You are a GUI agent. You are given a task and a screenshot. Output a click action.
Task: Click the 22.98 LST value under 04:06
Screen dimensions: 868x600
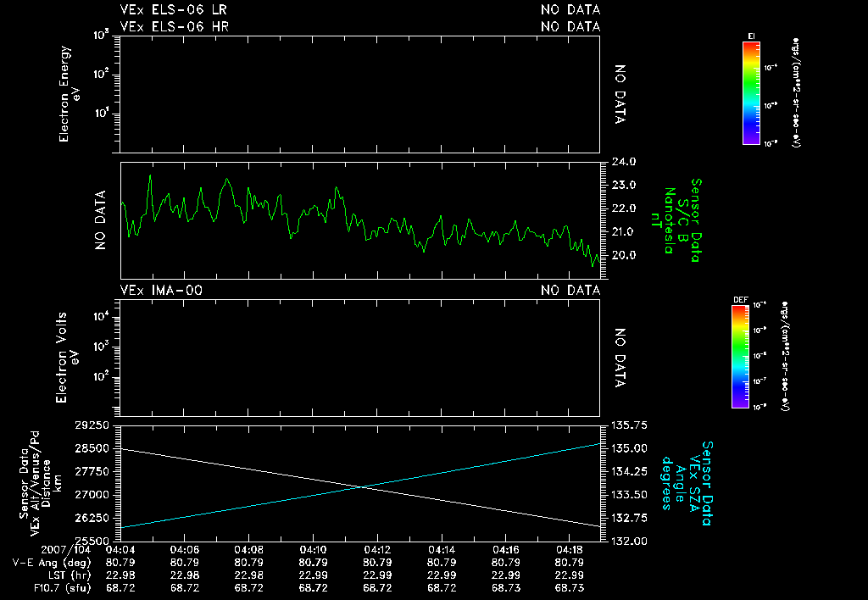[x=184, y=575]
